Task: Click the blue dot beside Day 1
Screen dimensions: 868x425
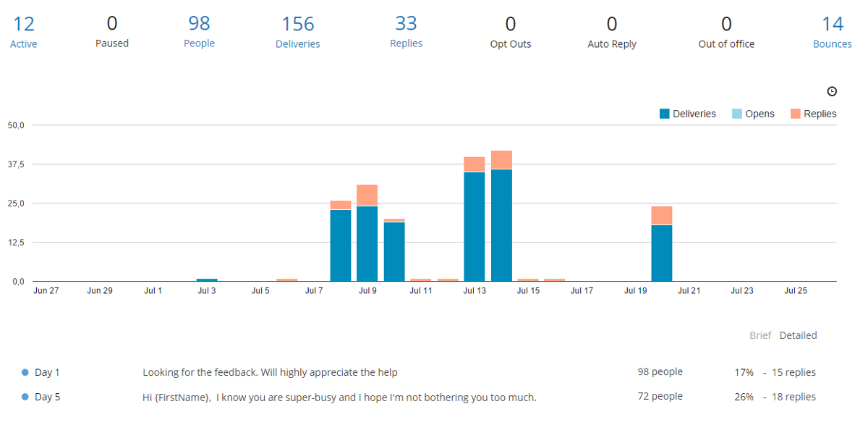Action: click(25, 373)
